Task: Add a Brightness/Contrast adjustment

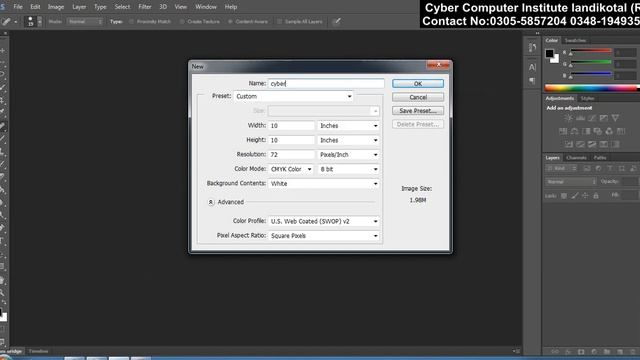Action: (x=568, y=118)
